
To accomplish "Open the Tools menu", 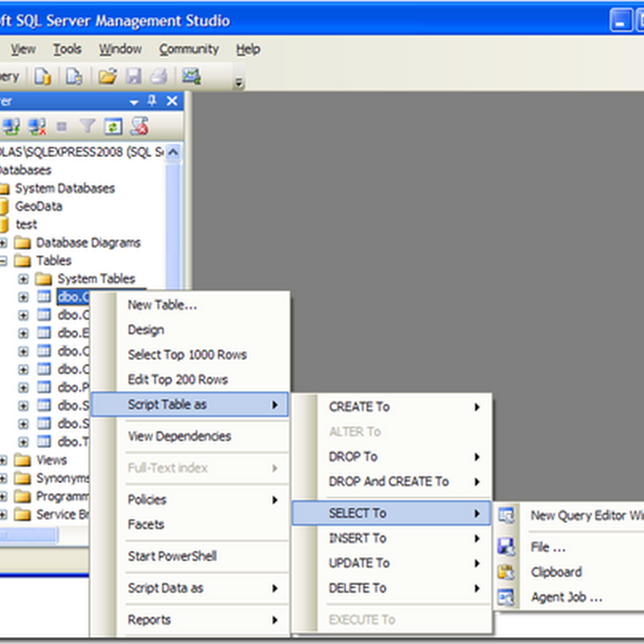I will point(68,49).
